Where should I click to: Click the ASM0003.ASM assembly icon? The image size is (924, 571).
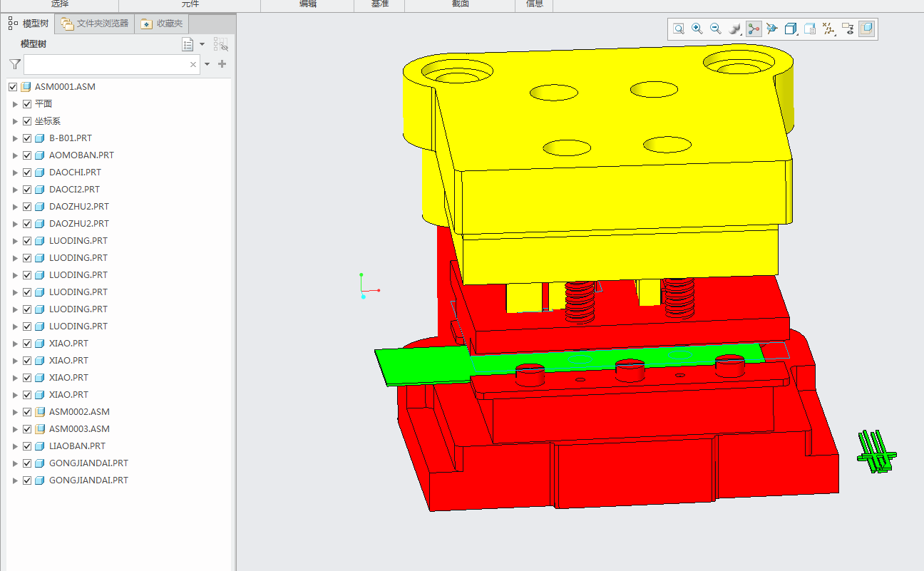click(x=40, y=429)
